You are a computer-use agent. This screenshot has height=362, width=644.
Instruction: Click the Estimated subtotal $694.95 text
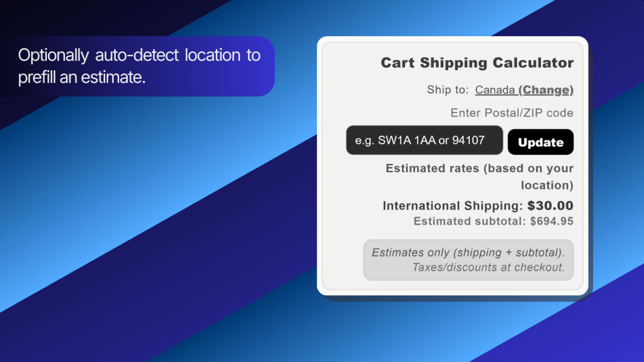click(493, 221)
